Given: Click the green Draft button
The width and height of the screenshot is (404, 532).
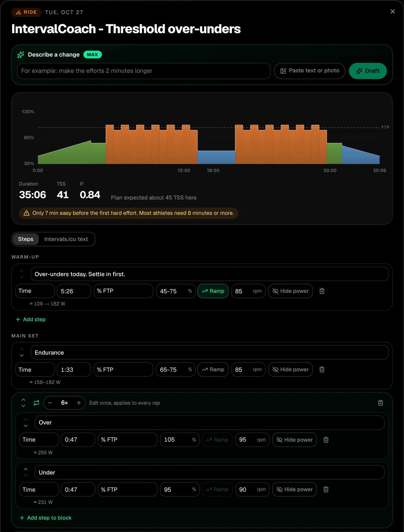Looking at the screenshot, I should [x=368, y=71].
